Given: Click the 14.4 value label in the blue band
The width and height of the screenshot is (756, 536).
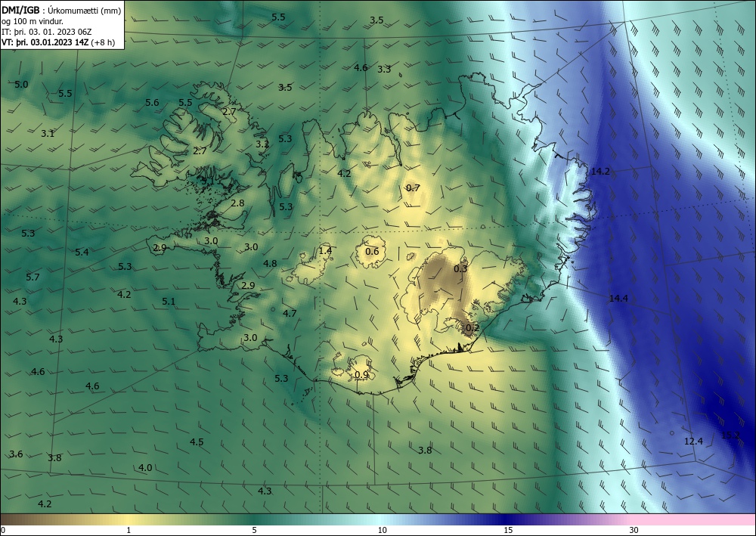Looking at the screenshot, I should click(x=618, y=299).
